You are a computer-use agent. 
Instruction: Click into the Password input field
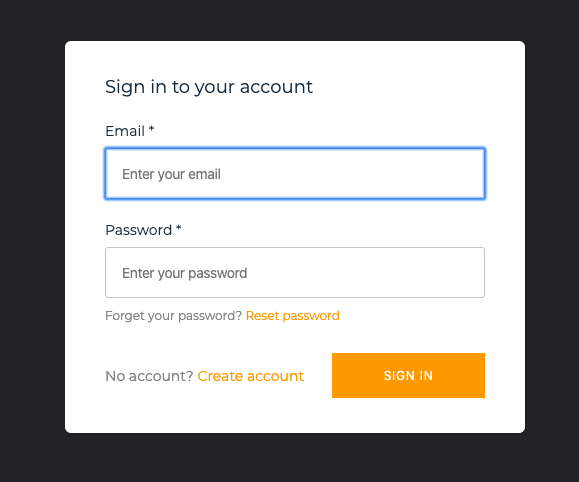(x=295, y=273)
